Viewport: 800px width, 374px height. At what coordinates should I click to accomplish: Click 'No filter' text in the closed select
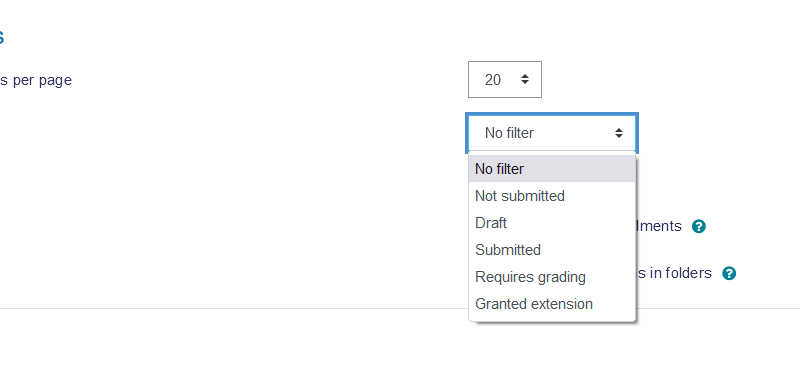(509, 133)
